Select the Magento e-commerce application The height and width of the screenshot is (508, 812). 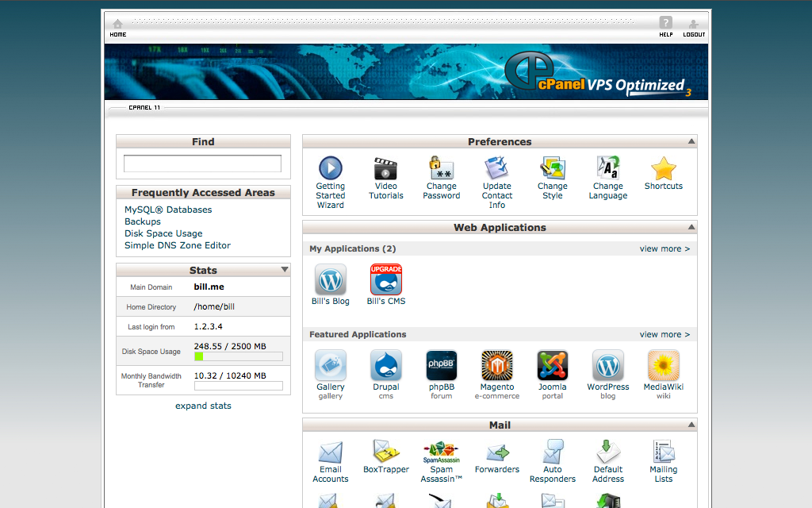496,365
